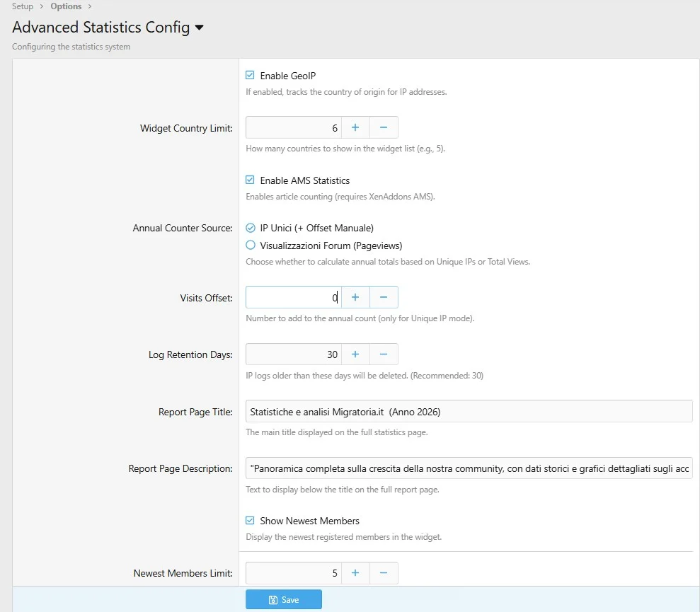
Task: Click minus icon for Visits Offset
Action: tap(384, 297)
